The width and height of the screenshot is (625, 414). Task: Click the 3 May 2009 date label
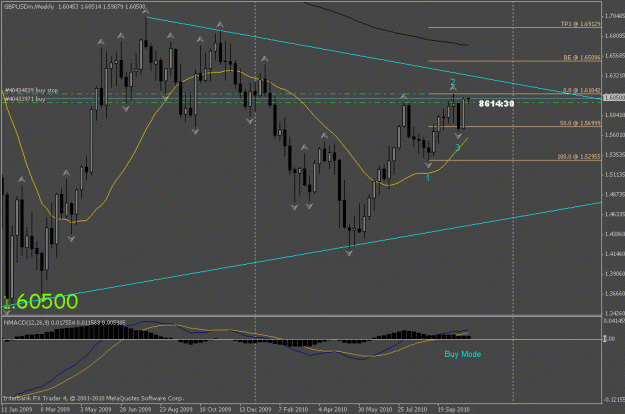pos(96,409)
